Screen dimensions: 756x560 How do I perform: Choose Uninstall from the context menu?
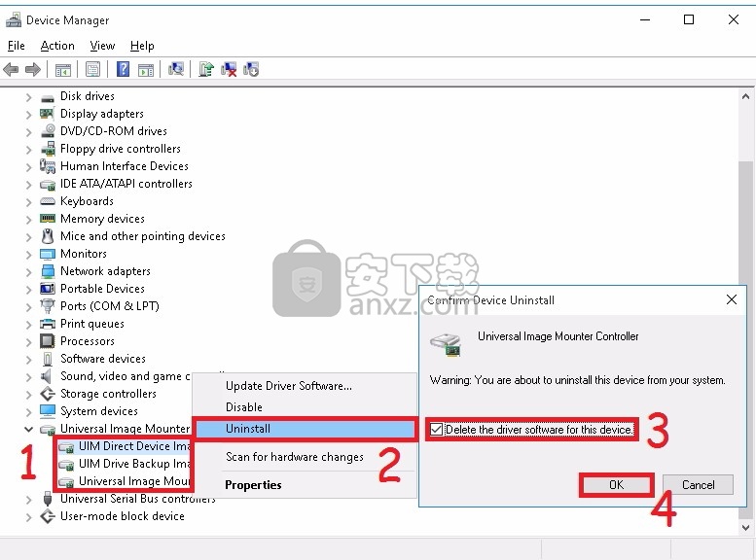pos(306,429)
